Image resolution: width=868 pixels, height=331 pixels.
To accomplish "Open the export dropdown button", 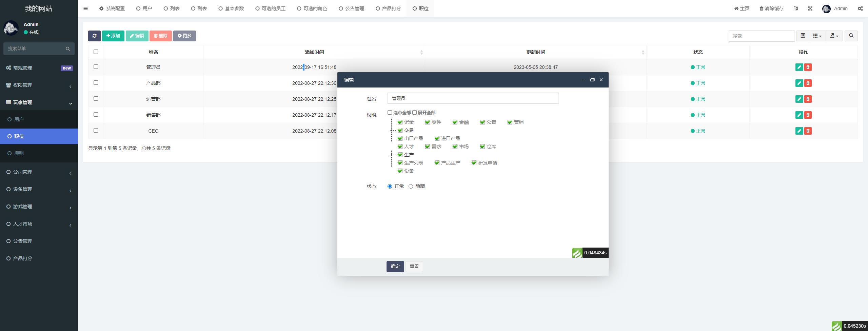I will point(834,36).
